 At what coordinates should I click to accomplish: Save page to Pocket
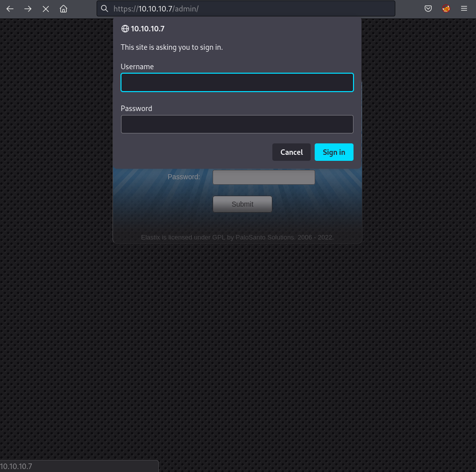[x=428, y=8]
